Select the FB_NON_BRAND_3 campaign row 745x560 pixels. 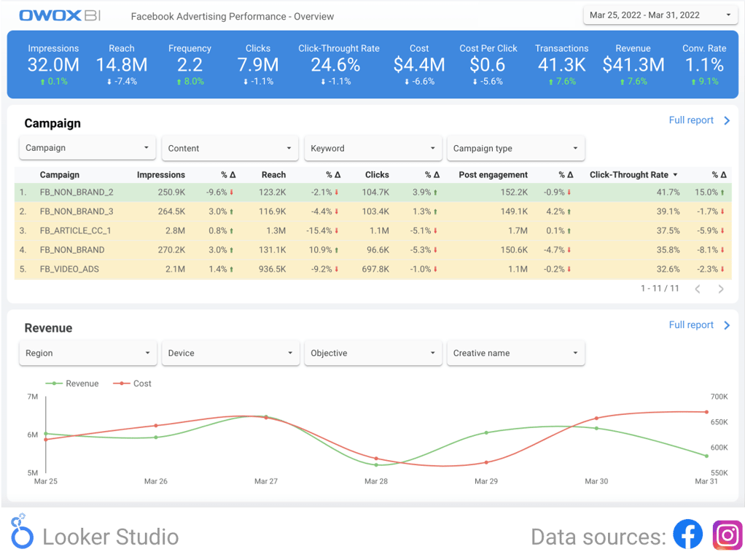[x=373, y=211]
